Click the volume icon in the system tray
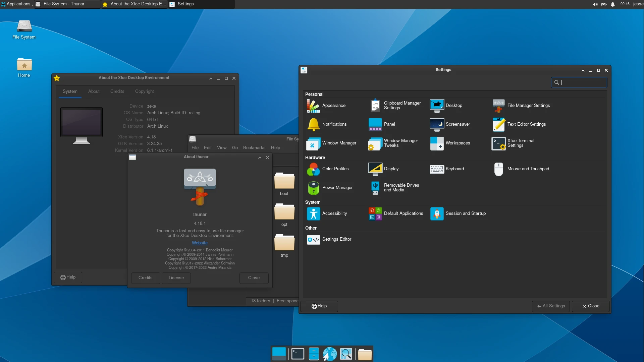 pos(595,4)
